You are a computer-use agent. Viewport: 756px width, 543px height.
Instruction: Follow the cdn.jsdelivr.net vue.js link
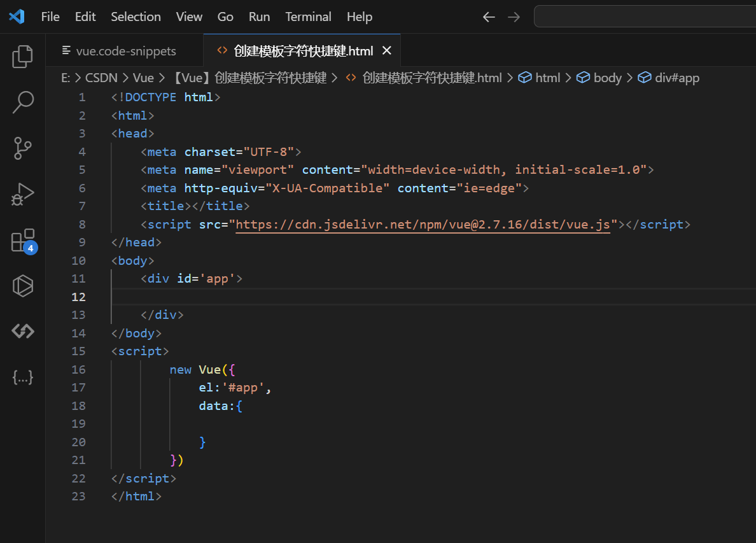pos(423,225)
